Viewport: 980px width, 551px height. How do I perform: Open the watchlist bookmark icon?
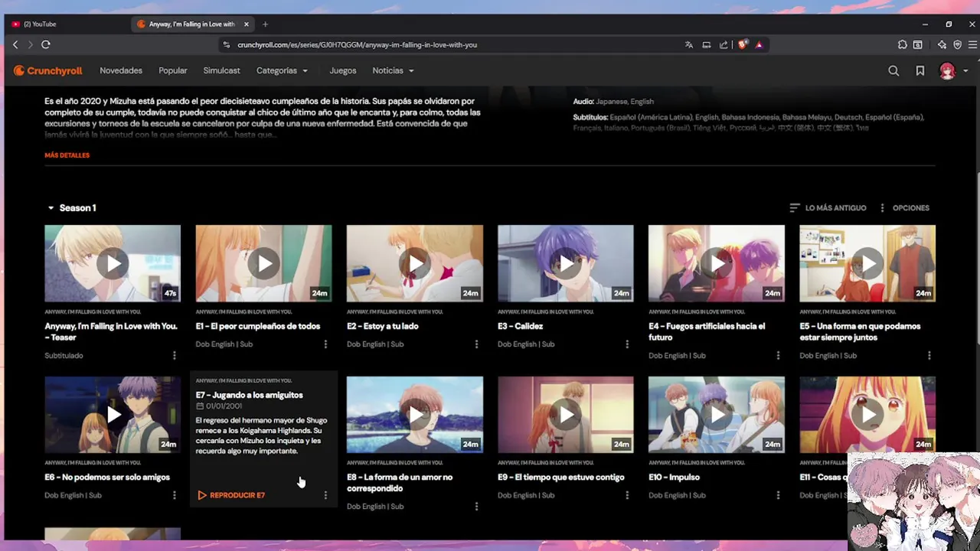[x=920, y=70]
